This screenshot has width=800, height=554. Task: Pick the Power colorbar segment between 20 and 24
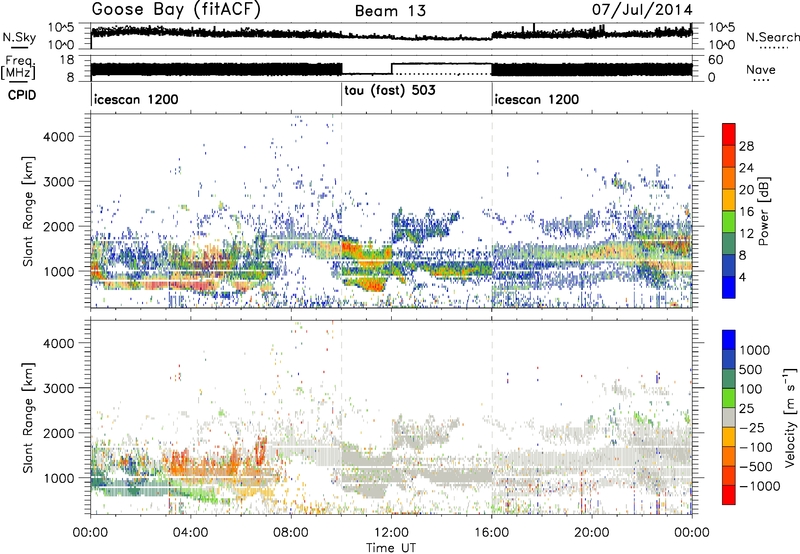[x=729, y=178]
